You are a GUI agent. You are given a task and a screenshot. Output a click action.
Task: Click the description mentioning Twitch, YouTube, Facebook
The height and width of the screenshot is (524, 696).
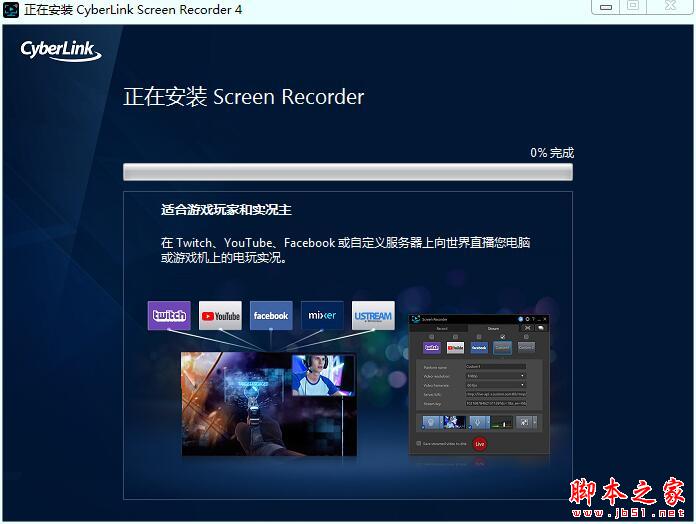[345, 250]
